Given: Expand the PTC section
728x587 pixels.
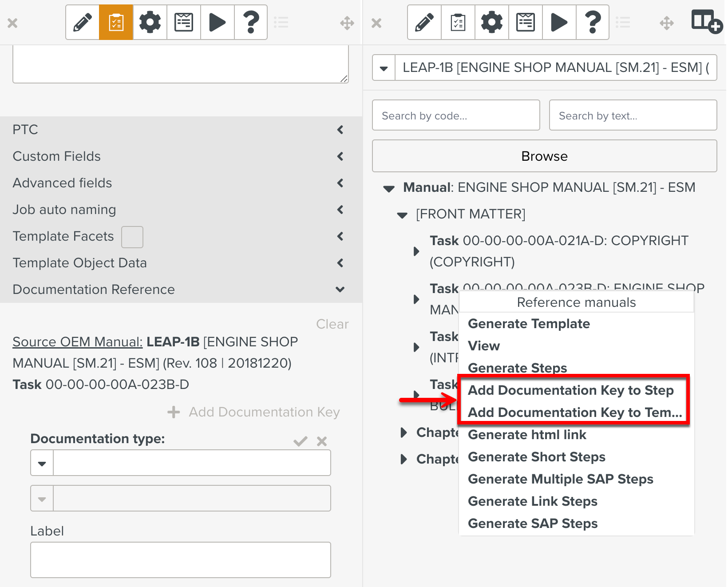Looking at the screenshot, I should [340, 130].
